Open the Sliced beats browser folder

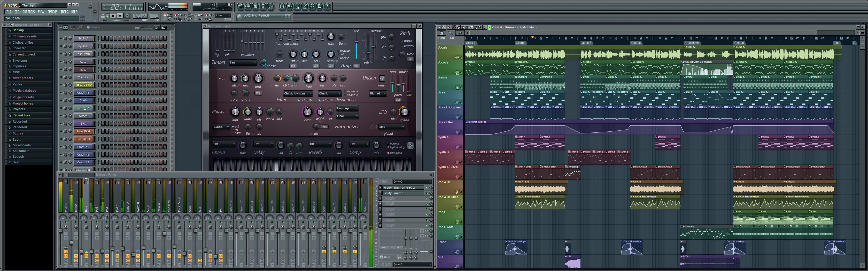[21, 145]
